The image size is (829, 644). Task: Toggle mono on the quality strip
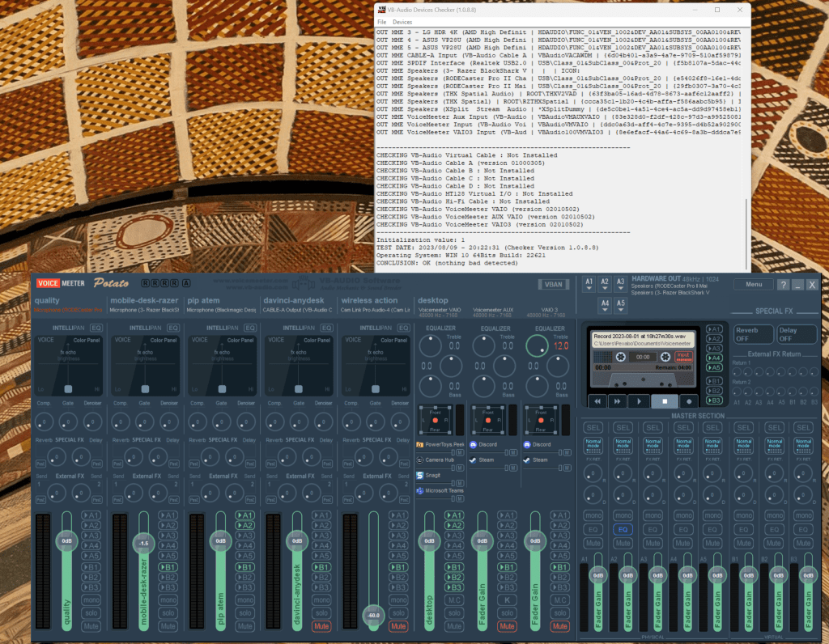pyautogui.click(x=91, y=600)
